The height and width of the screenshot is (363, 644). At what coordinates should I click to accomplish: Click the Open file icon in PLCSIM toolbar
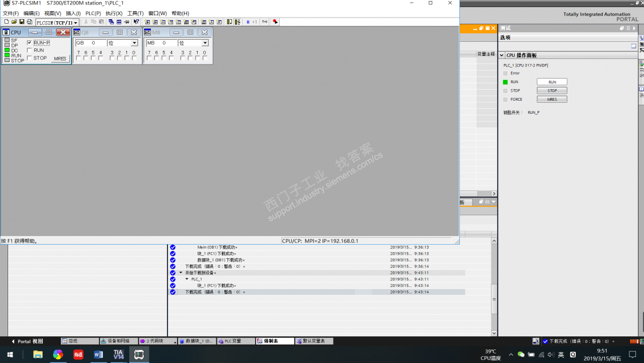coord(14,22)
